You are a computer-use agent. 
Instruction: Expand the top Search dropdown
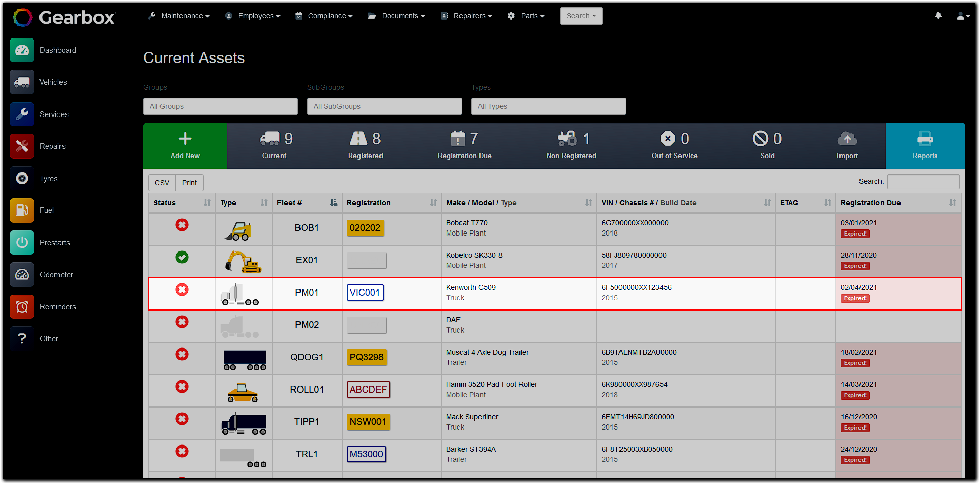coord(581,16)
